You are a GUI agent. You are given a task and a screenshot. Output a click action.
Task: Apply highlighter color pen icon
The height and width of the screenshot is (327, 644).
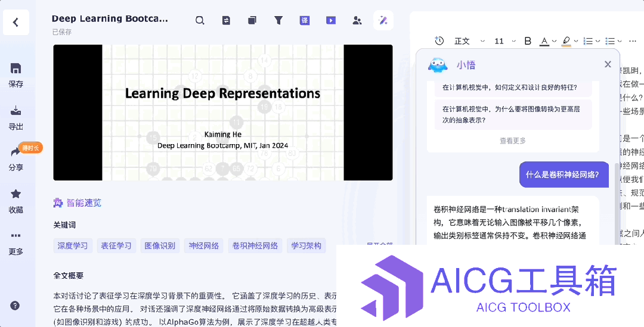(566, 41)
